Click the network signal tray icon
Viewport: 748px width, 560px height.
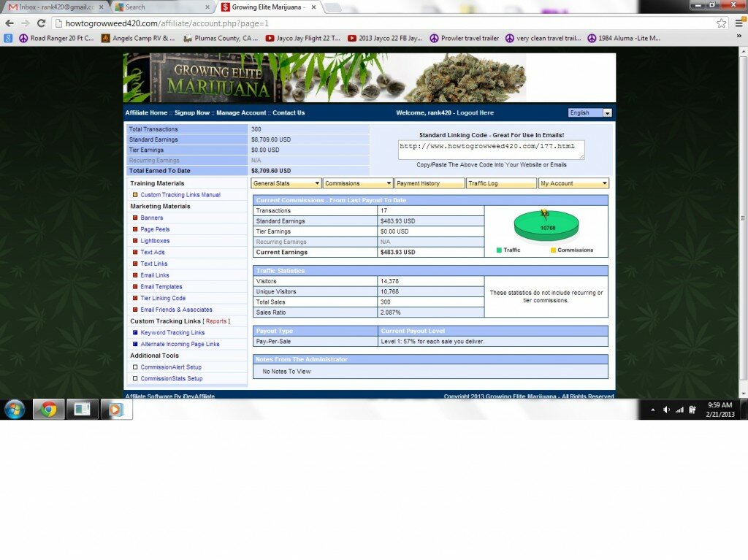(x=679, y=410)
